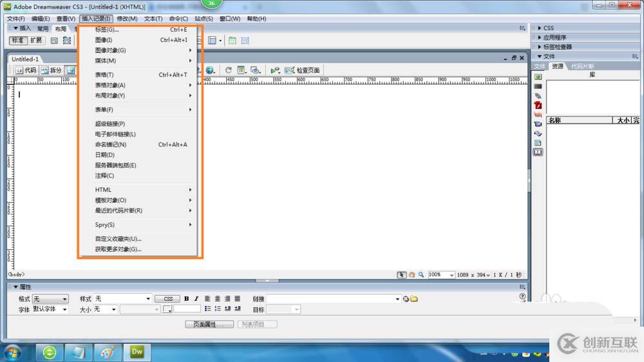Screen dimensions: 644x362
Task: Open the 修改(M) menu
Action: [x=127, y=19]
